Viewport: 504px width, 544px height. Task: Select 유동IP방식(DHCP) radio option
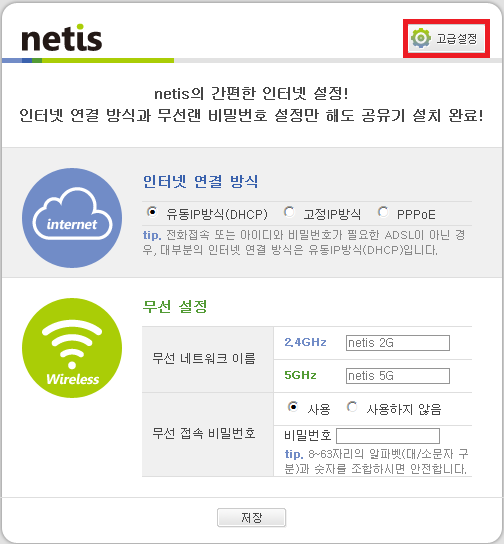tap(152, 212)
